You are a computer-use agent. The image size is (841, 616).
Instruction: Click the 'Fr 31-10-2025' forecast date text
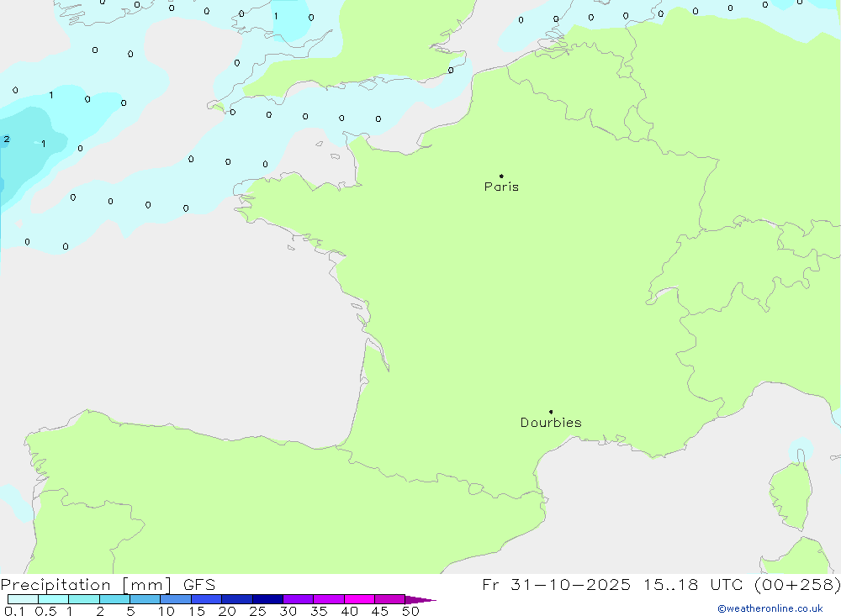[556, 585]
